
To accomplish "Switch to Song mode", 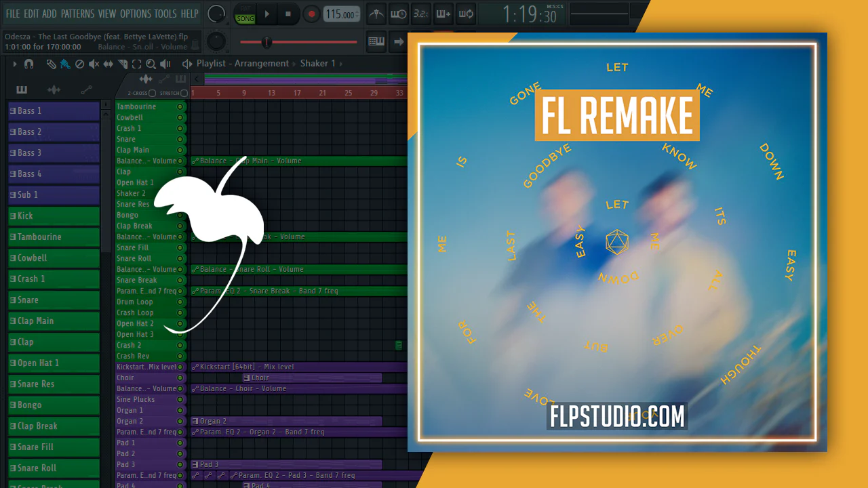I will [245, 18].
